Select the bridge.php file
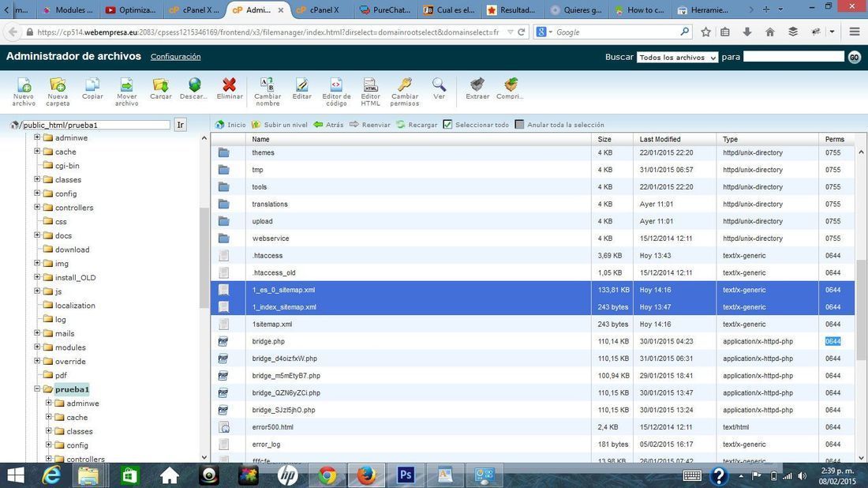The height and width of the screenshot is (488, 868). [533, 341]
